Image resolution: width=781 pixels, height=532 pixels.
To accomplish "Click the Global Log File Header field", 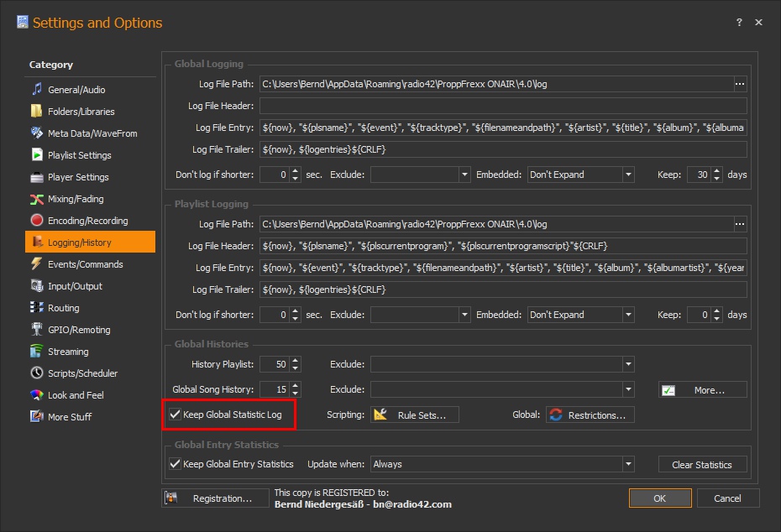I will [x=502, y=106].
